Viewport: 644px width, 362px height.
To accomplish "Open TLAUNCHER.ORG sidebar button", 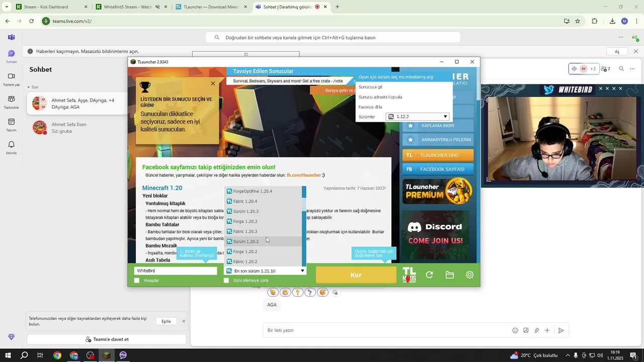I will pyautogui.click(x=438, y=155).
